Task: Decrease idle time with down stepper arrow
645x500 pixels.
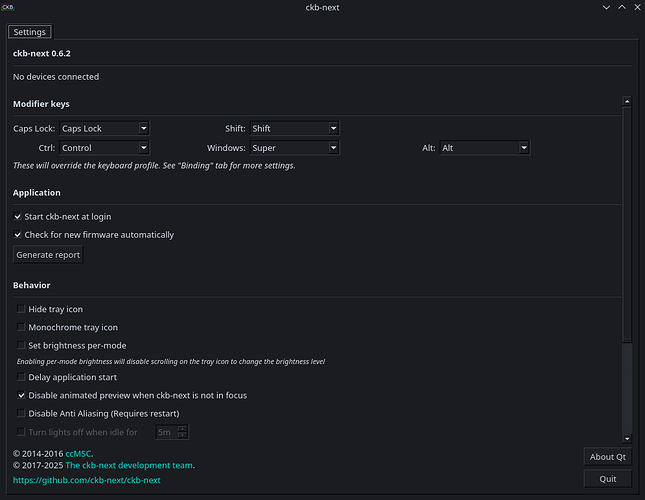Action: 182,435
